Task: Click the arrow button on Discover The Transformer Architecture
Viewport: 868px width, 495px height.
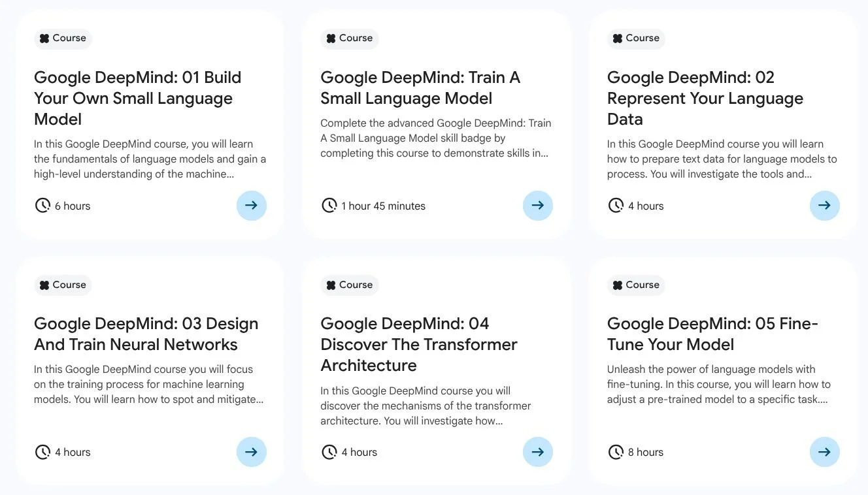Action: tap(538, 451)
